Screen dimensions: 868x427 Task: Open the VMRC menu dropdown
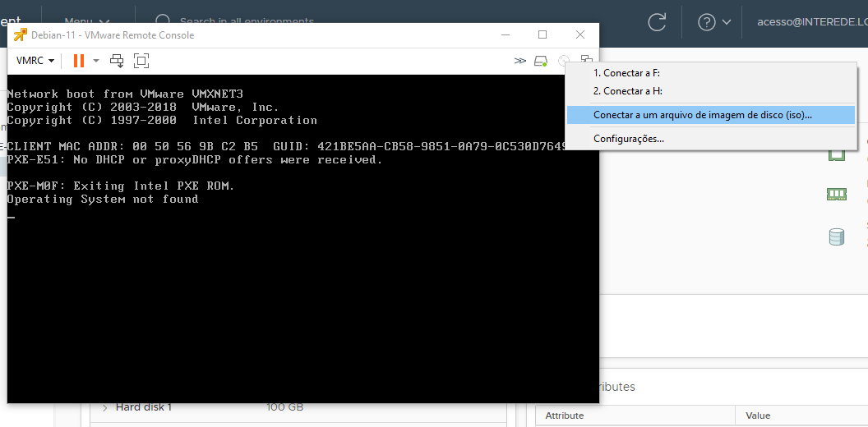[35, 61]
